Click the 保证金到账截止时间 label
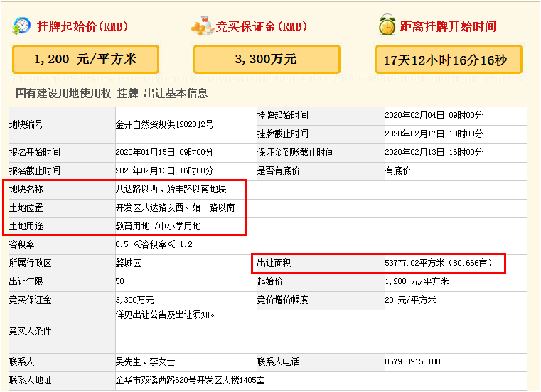 [x=295, y=153]
